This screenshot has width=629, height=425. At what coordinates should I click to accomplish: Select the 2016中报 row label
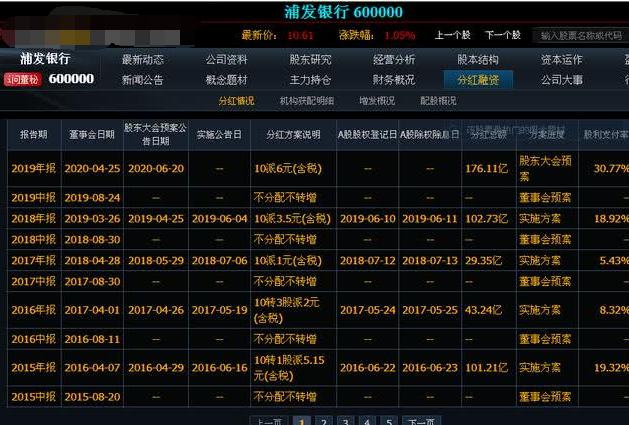click(34, 339)
